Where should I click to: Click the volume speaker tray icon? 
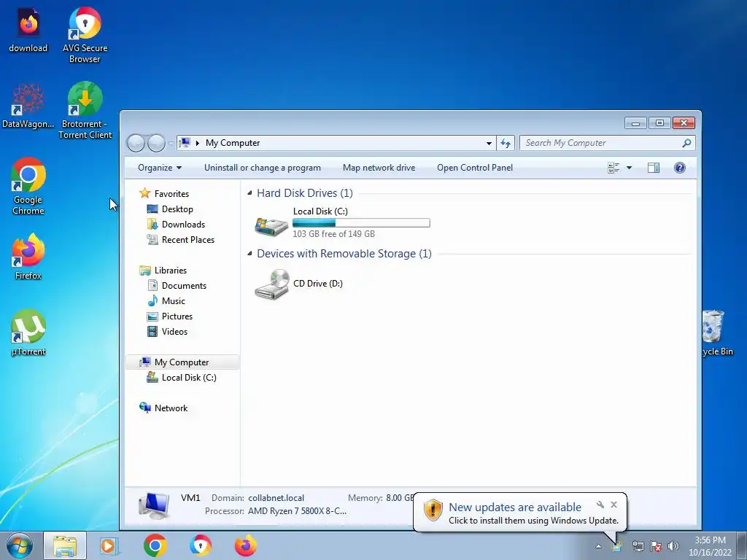pos(673,546)
